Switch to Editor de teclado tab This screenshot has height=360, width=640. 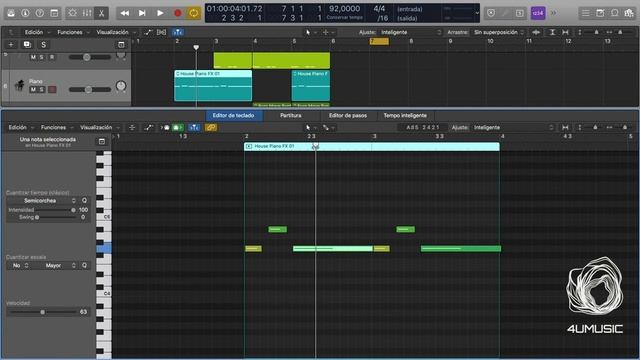click(x=233, y=116)
